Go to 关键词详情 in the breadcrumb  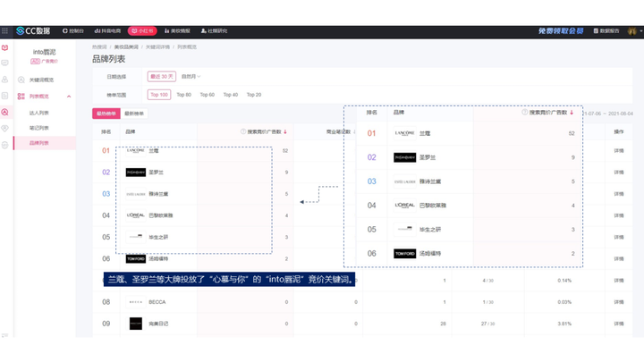(157, 46)
